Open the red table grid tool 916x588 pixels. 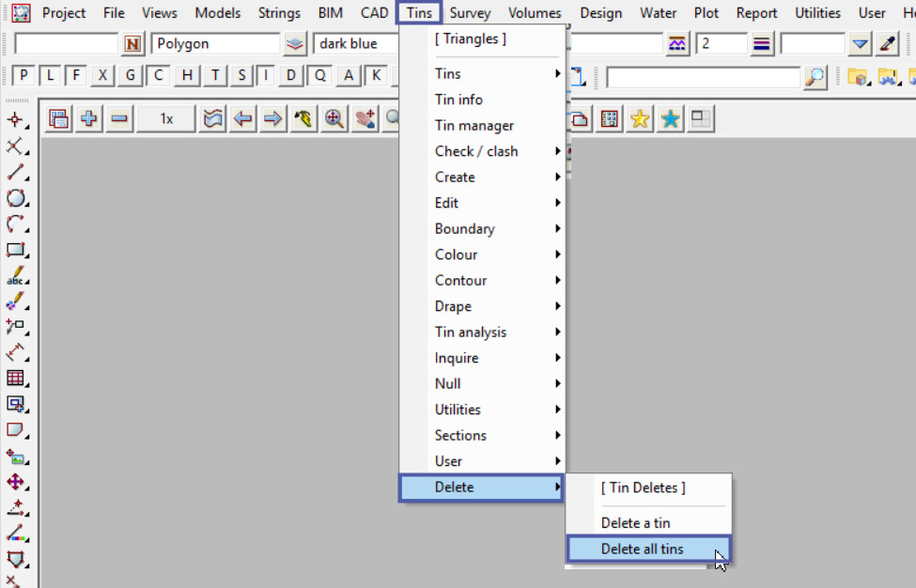point(15,378)
